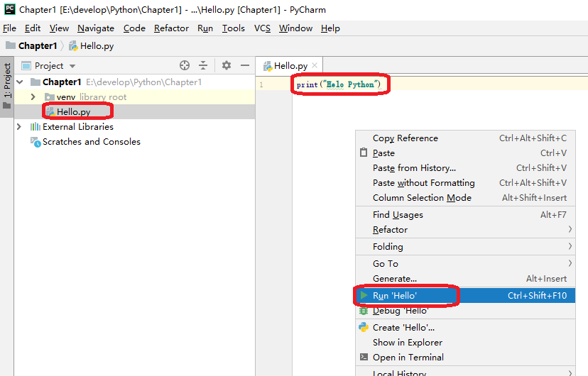This screenshot has height=376, width=588.
Task: Choose Find Usages
Action: [465, 214]
